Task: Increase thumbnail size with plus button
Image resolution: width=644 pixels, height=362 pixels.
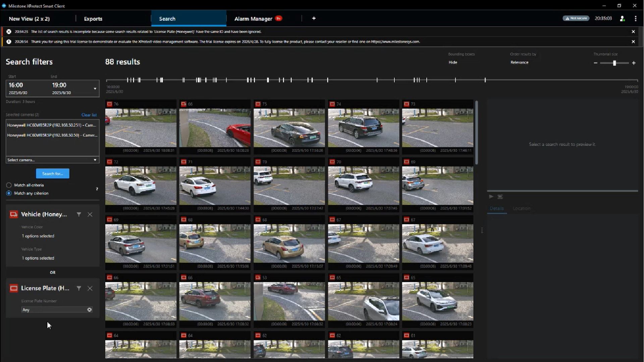Action: pos(634,63)
